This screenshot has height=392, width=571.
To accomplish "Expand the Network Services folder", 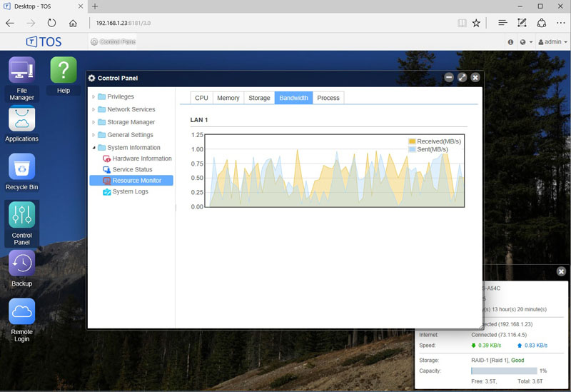I will 94,110.
